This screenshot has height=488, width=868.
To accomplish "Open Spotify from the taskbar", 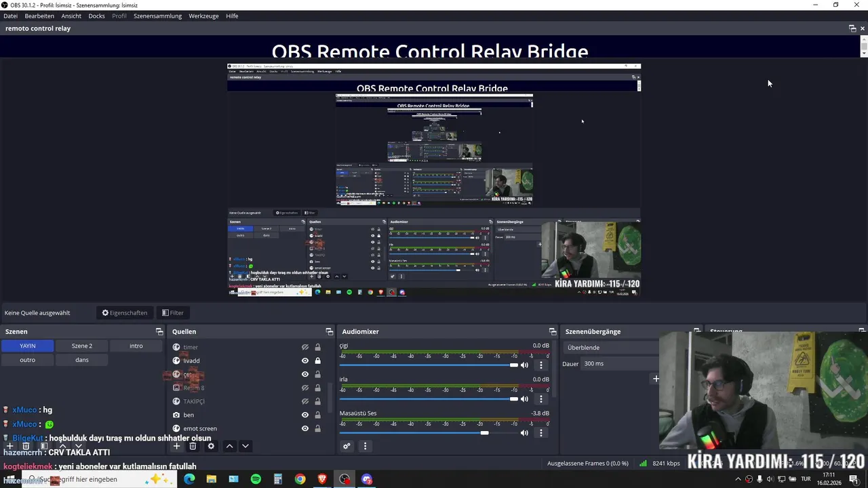I will tap(256, 479).
